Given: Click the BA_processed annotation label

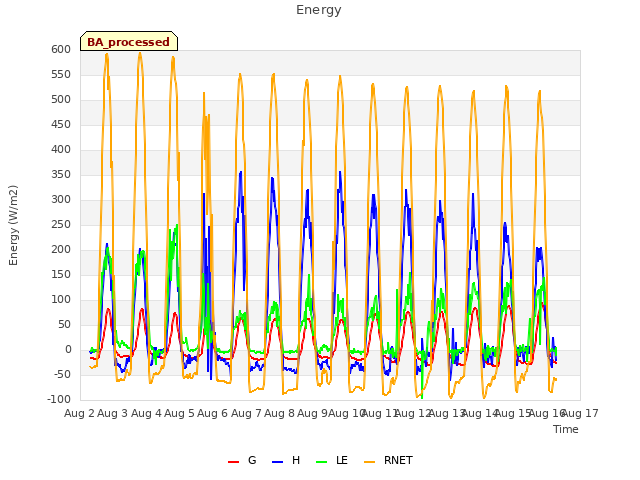Looking at the screenshot, I should 129,42.
